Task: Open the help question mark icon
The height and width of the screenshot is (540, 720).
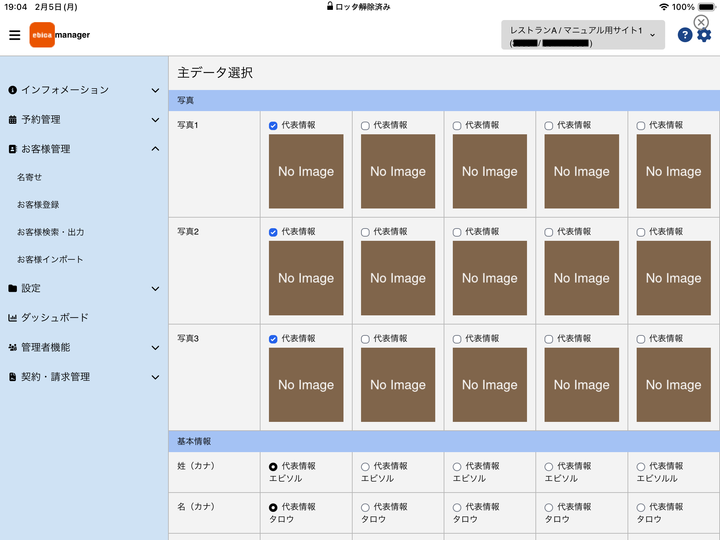Action: 685,35
